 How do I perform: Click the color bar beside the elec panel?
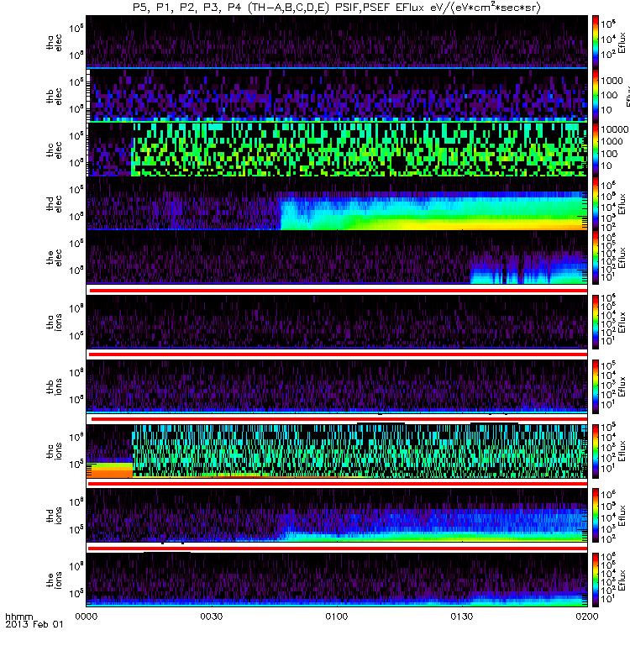tap(596, 257)
